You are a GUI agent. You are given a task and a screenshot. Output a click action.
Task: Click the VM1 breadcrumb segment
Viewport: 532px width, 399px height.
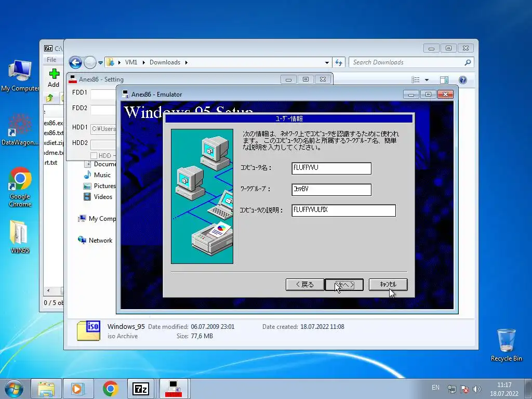coord(131,62)
